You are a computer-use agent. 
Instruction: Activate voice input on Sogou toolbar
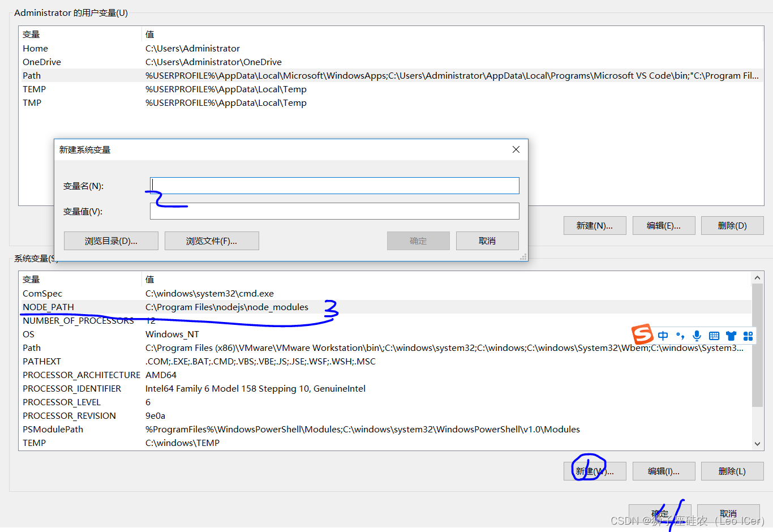(x=697, y=336)
